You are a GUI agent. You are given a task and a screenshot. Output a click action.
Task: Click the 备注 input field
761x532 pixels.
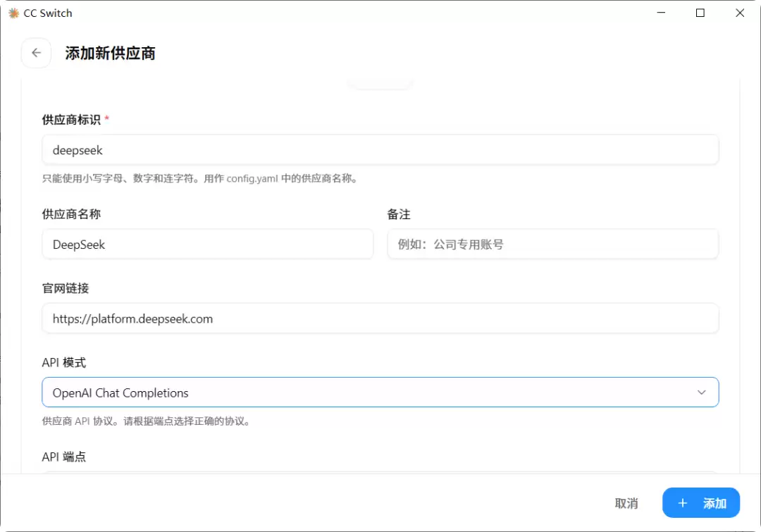point(553,245)
